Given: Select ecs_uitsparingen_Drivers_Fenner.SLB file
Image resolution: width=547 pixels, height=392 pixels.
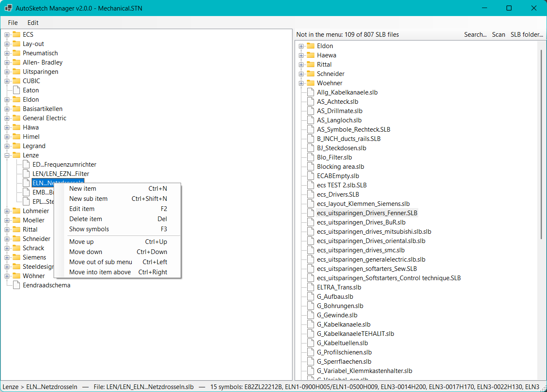Looking at the screenshot, I should pos(367,213).
